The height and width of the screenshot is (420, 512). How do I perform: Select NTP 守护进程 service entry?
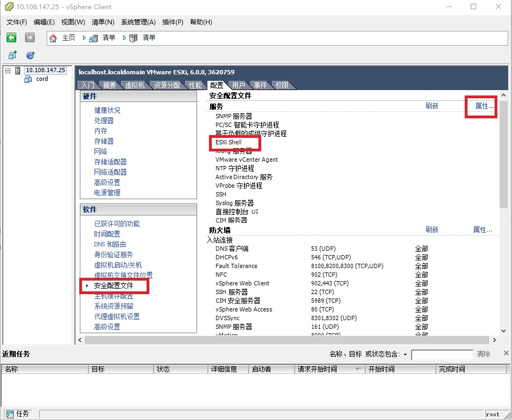click(235, 168)
